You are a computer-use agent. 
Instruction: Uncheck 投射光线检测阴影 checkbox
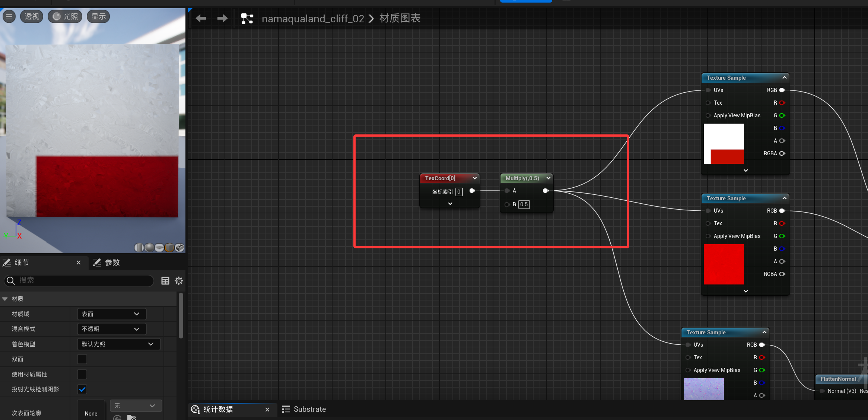coord(82,389)
